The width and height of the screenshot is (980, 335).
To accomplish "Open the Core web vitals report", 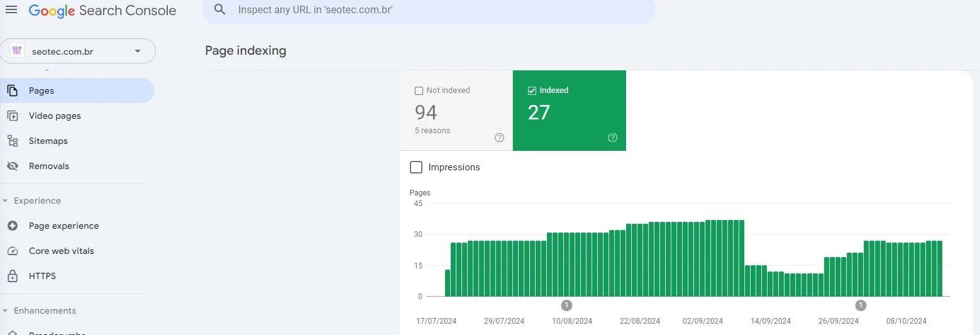I will pyautogui.click(x=77, y=251).
